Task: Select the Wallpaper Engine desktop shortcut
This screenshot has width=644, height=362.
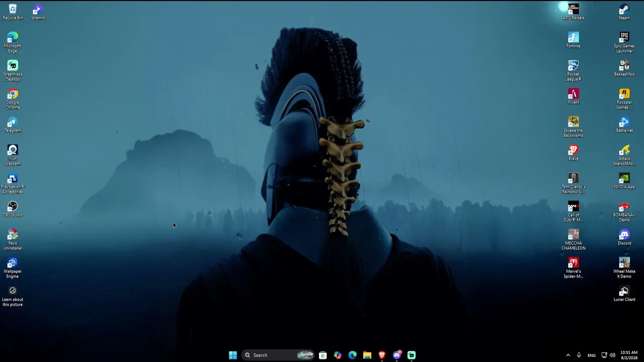Action: [13, 268]
